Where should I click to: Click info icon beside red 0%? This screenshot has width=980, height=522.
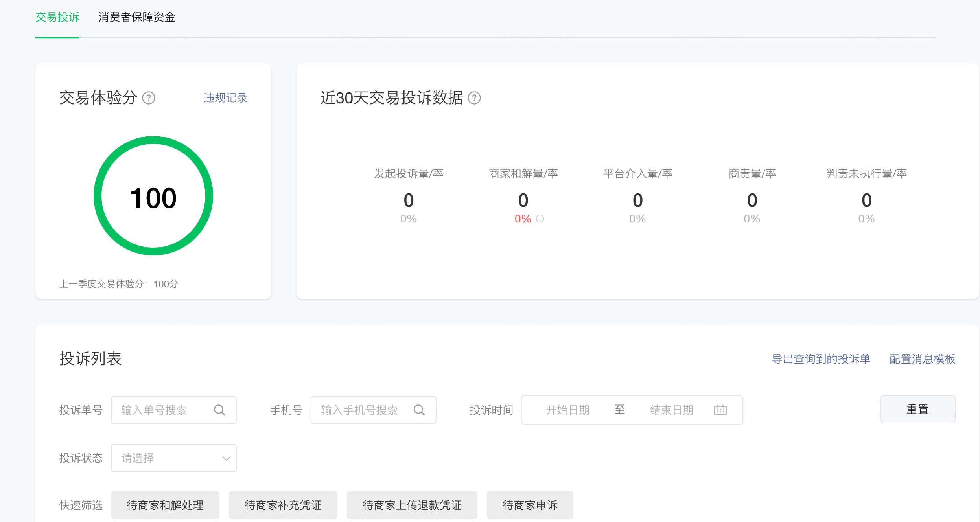click(x=540, y=219)
